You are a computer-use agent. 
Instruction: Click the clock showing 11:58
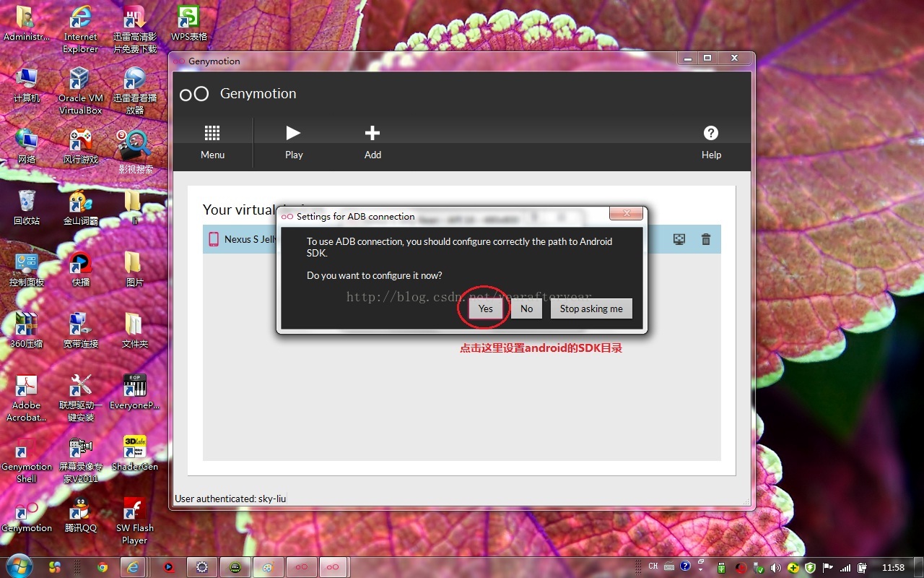click(x=893, y=568)
